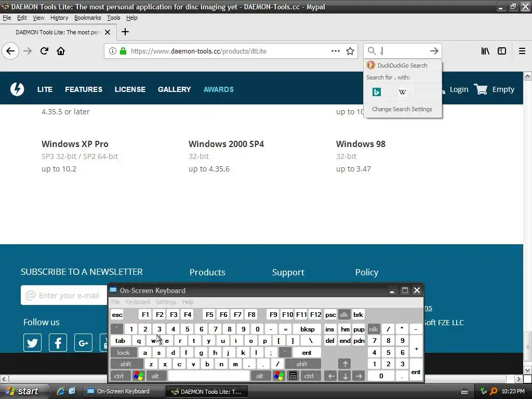The height and width of the screenshot is (399, 532).
Task: Click vertical scrollbar down arrow
Action: tap(527, 370)
